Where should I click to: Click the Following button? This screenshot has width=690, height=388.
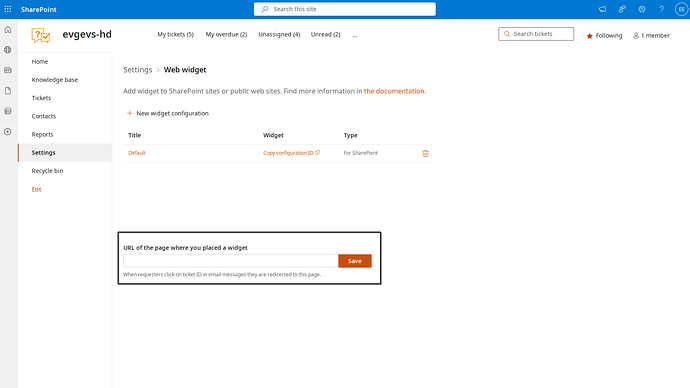coord(604,36)
